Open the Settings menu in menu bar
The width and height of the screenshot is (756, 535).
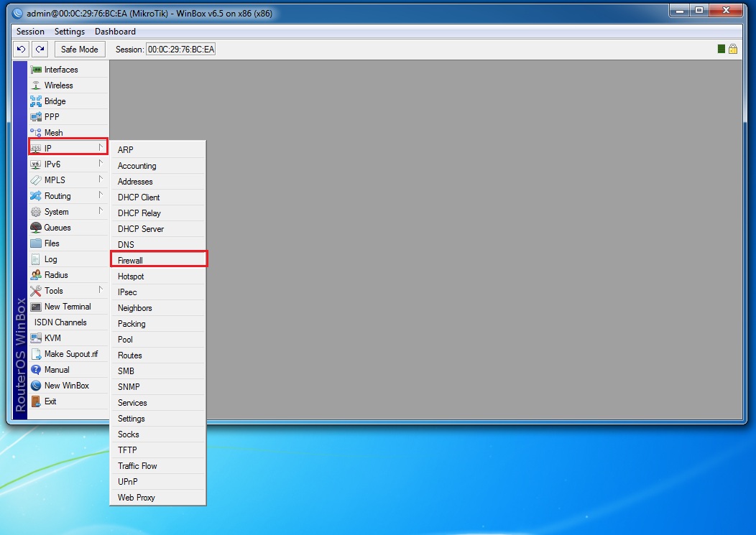point(70,32)
